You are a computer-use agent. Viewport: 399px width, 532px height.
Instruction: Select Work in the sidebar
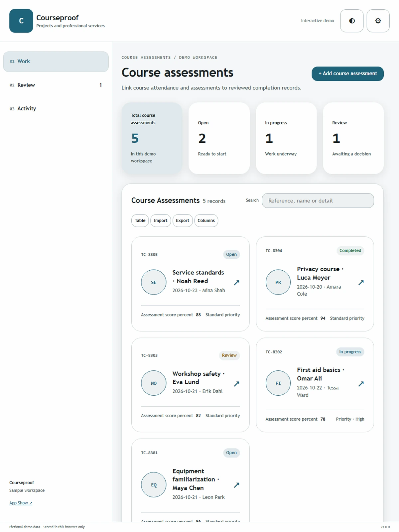click(x=56, y=62)
